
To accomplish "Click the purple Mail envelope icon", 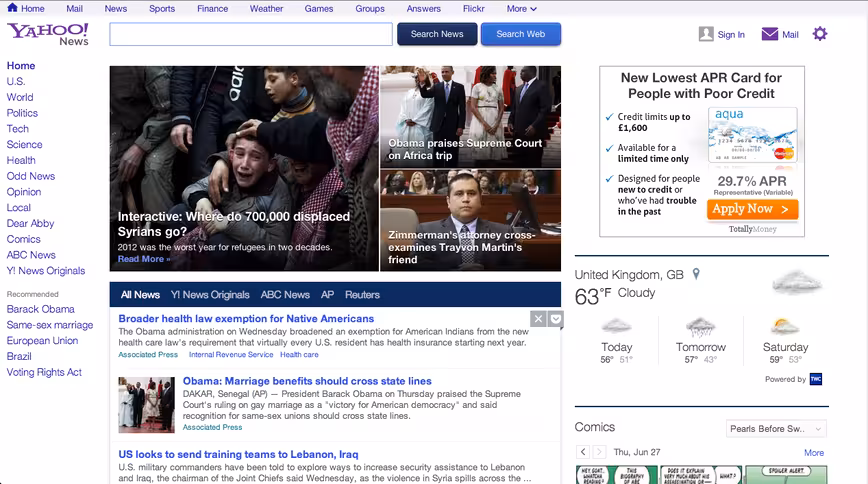I will point(769,34).
